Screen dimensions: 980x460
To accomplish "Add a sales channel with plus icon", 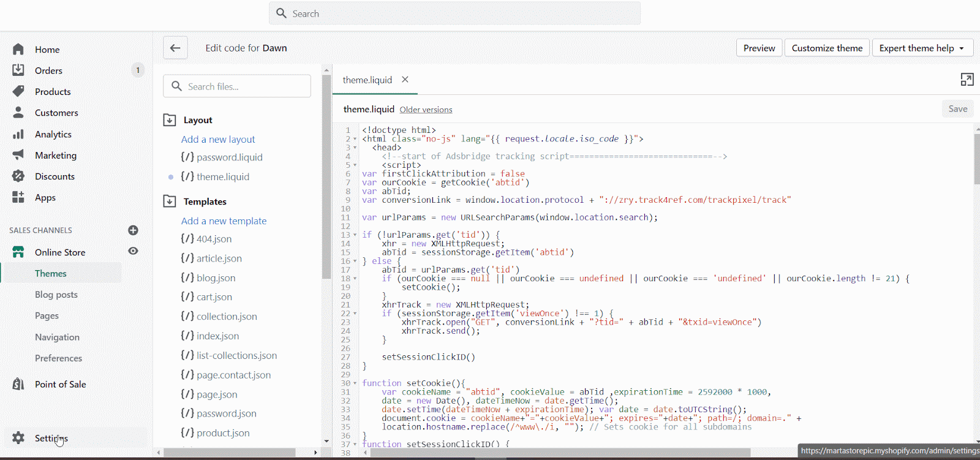I will [x=133, y=230].
